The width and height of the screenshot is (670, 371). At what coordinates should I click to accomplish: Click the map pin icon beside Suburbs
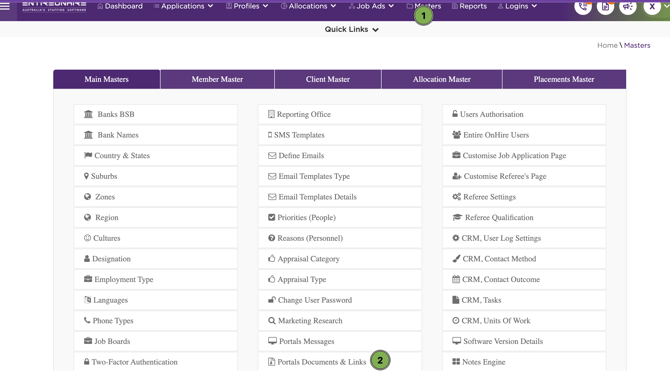point(86,176)
